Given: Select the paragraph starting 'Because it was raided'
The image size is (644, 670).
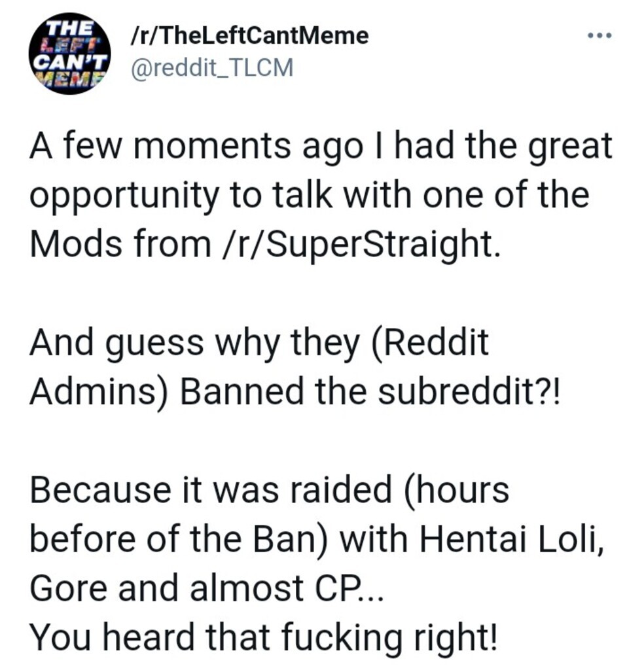Looking at the screenshot, I should point(317,538).
